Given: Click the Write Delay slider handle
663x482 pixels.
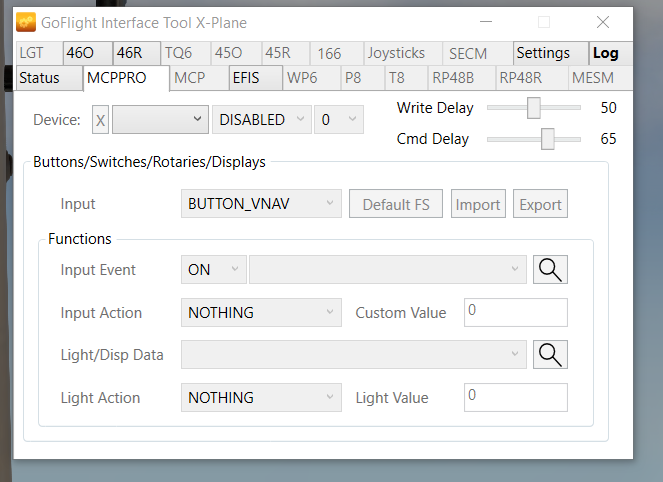Looking at the screenshot, I should 534,108.
